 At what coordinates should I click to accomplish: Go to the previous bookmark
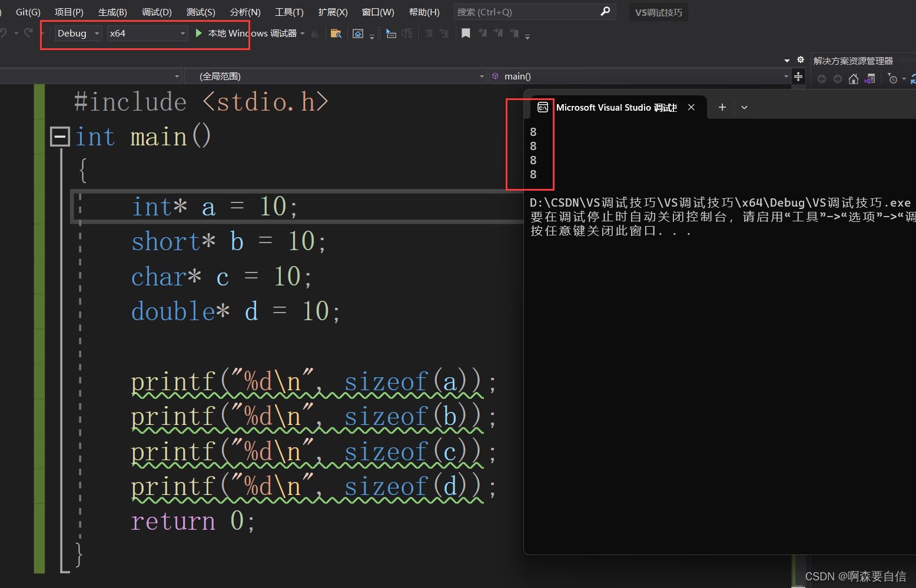(483, 33)
